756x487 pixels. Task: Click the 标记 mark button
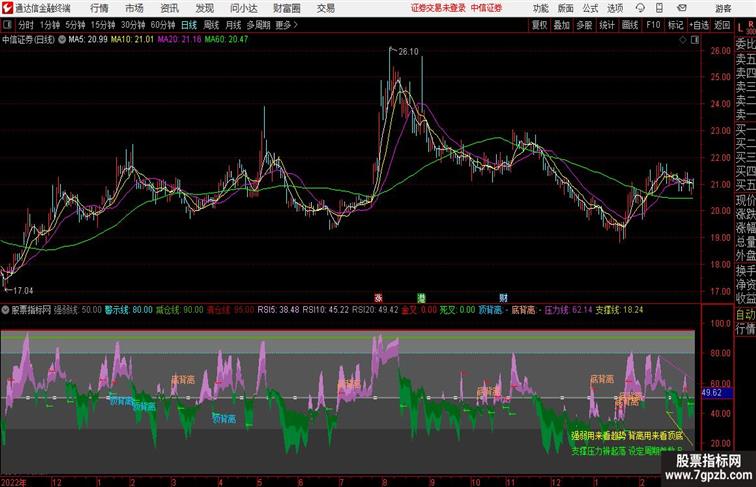click(x=675, y=25)
